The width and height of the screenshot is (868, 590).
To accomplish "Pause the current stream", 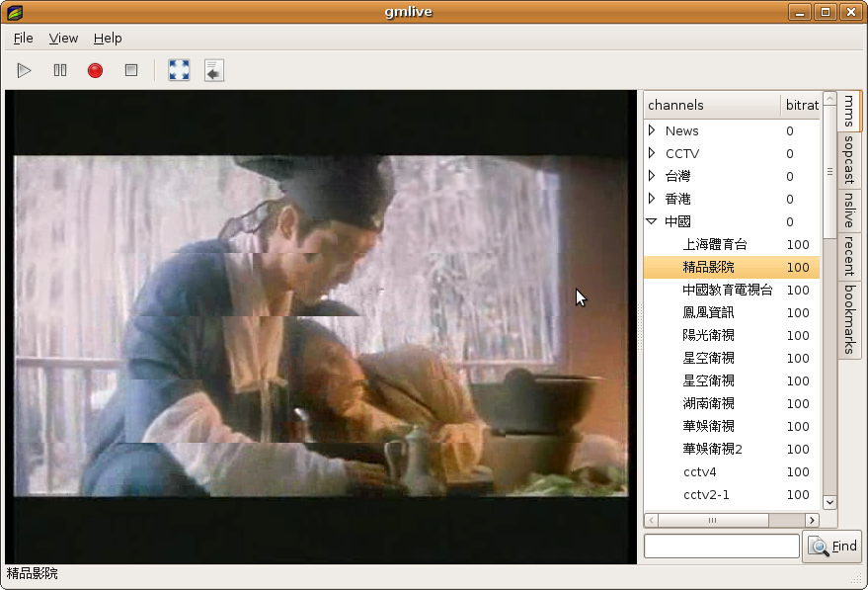I will pyautogui.click(x=60, y=70).
